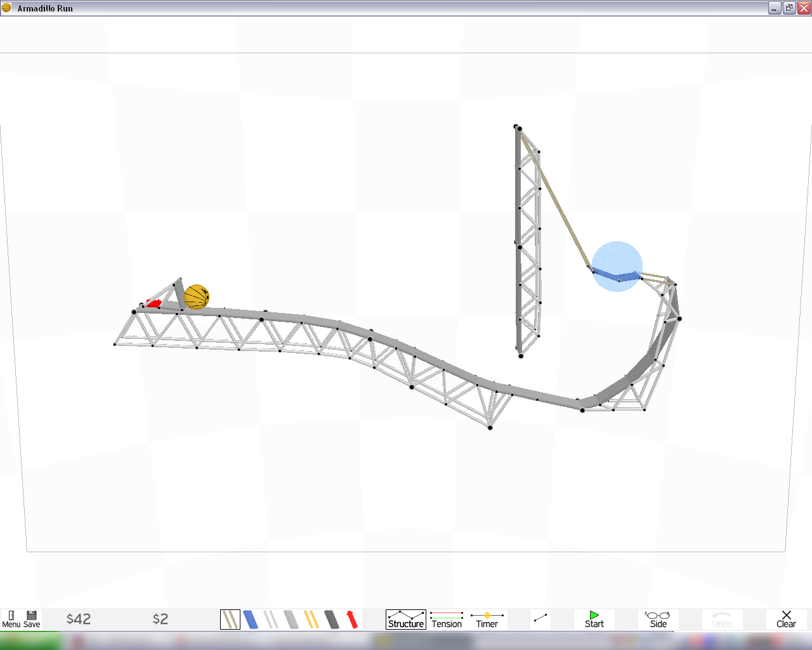This screenshot has width=812, height=650.
Task: Clear the level with the X button
Action: click(786, 620)
